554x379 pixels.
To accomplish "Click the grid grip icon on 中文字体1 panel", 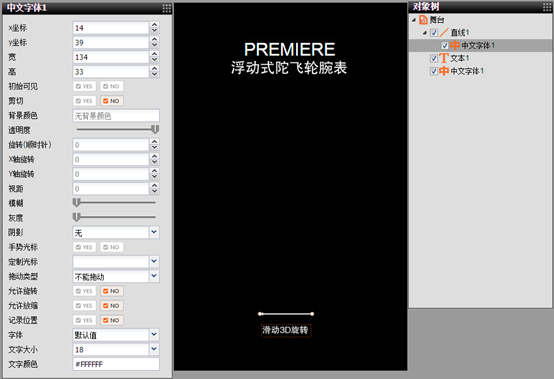I will pos(167,8).
